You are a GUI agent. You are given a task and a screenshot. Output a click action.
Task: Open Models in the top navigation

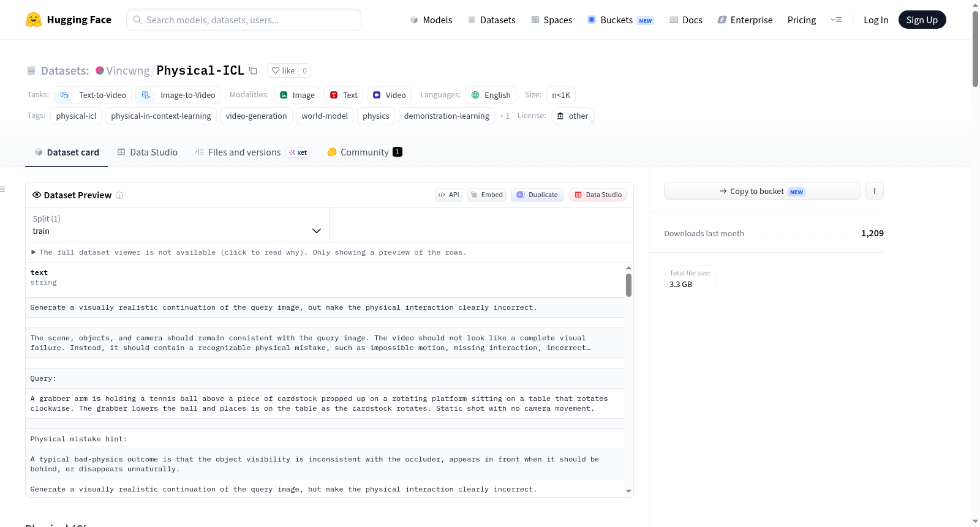[x=431, y=20]
